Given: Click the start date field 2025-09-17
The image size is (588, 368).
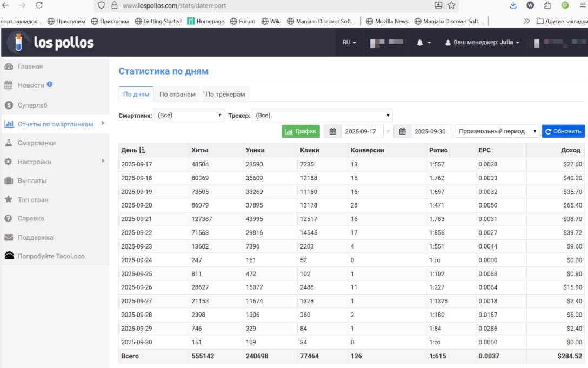Looking at the screenshot, I should 362,131.
